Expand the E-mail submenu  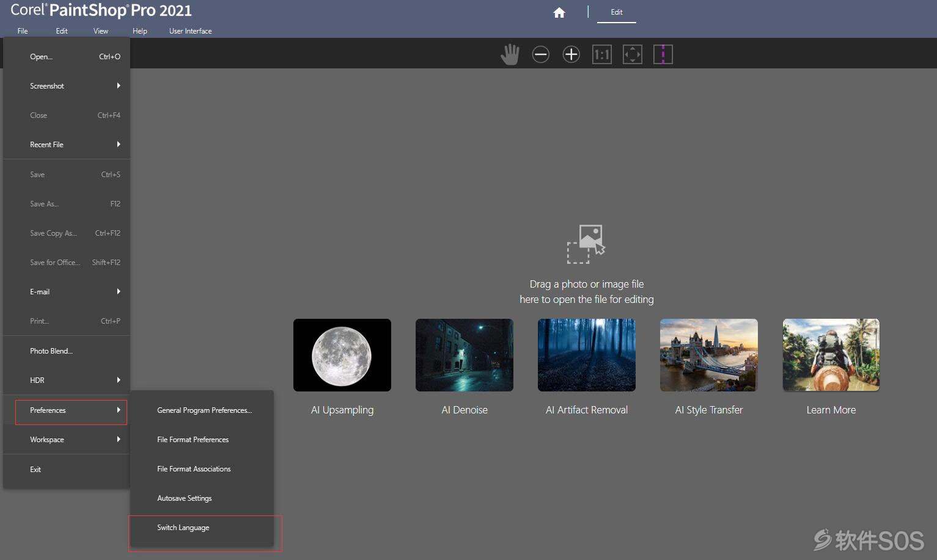(x=67, y=292)
